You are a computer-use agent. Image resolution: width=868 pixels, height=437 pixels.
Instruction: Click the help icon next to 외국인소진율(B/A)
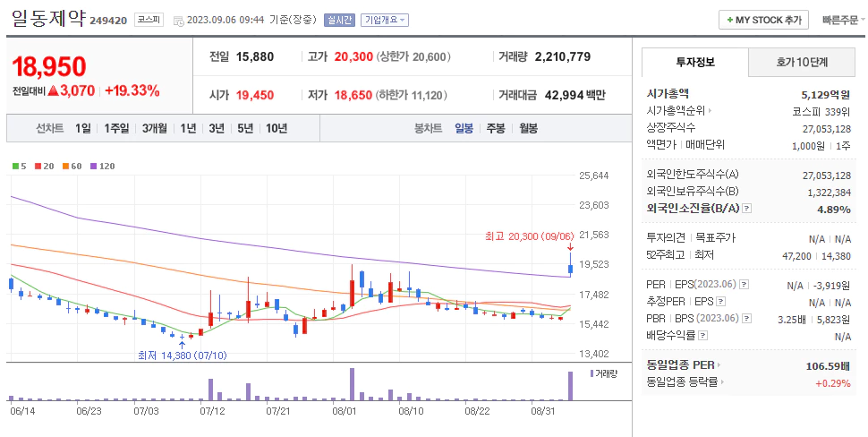pyautogui.click(x=747, y=209)
